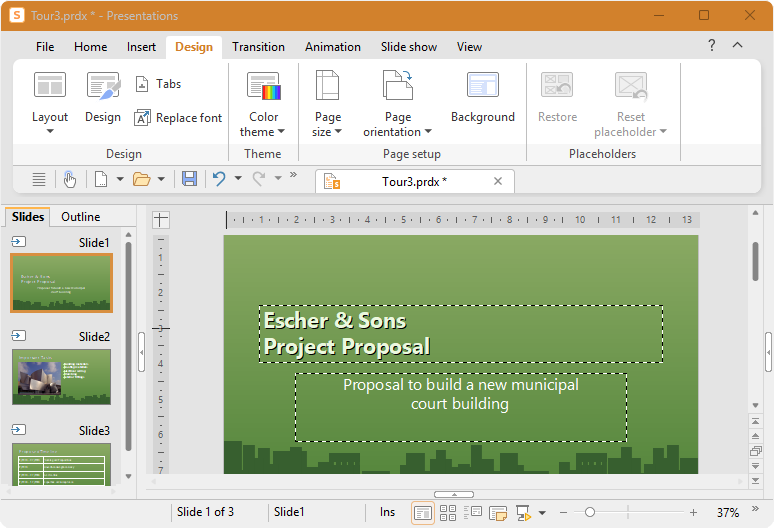This screenshot has width=774, height=528.
Task: Open the Transition ribbon tab
Action: [x=258, y=47]
